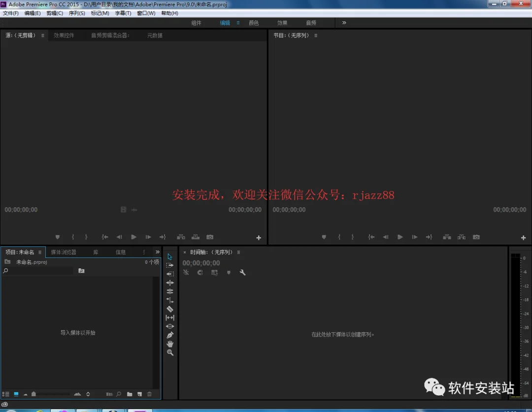
Task: Open 元数据 tab
Action: coord(155,35)
